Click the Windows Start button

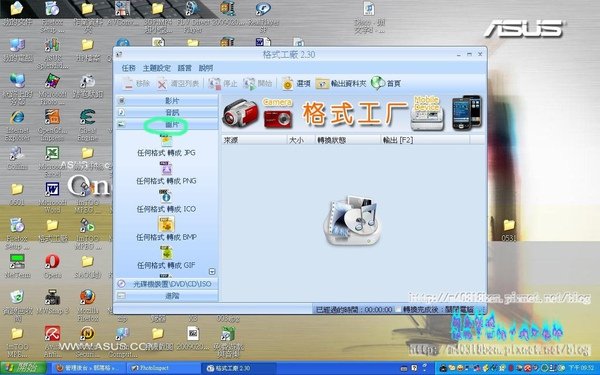[x=23, y=368]
